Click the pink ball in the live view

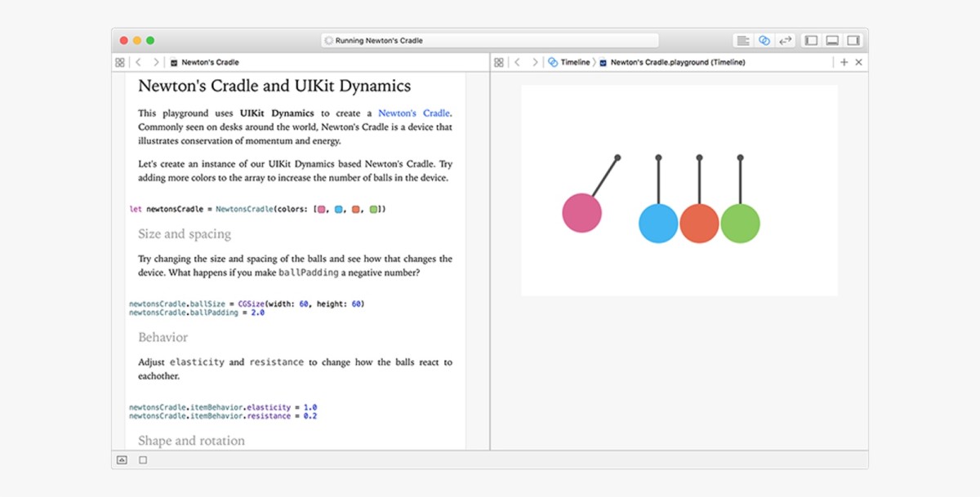pos(582,213)
